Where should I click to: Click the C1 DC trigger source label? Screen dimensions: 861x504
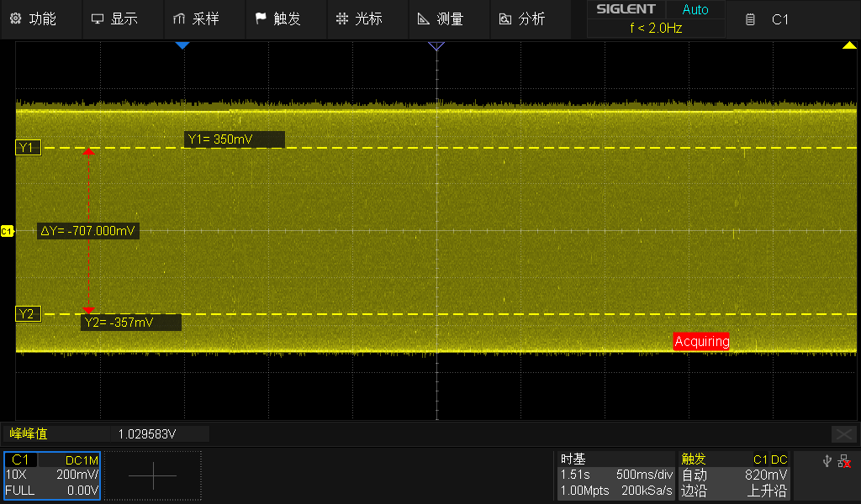pyautogui.click(x=770, y=459)
